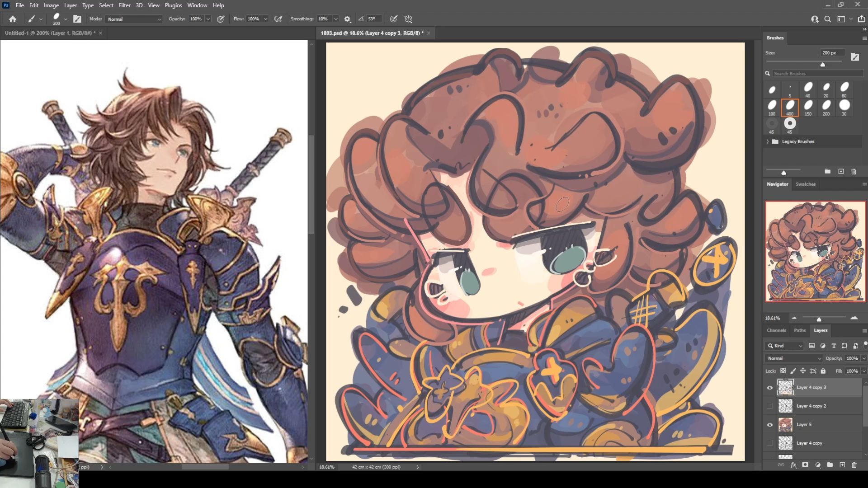Select the brush preset labeled 150
The image size is (868, 488).
coord(808,108)
